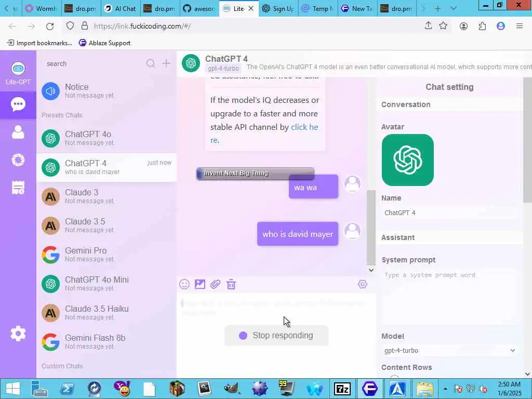Open the user profile sidebar icon

click(18, 132)
